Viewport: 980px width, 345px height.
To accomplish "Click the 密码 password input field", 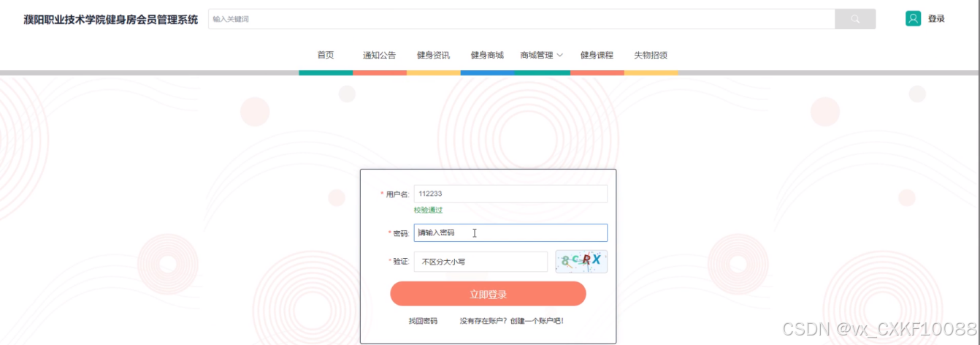I will pos(510,232).
